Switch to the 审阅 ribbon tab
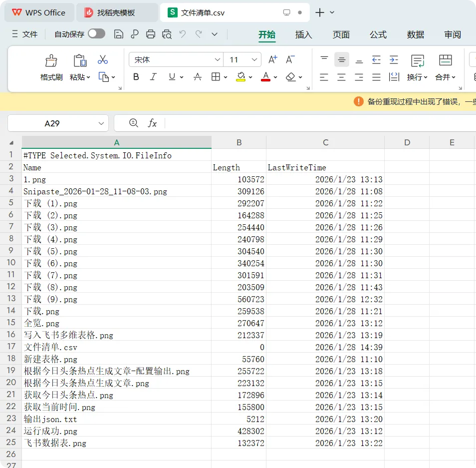476x468 pixels. 453,34
